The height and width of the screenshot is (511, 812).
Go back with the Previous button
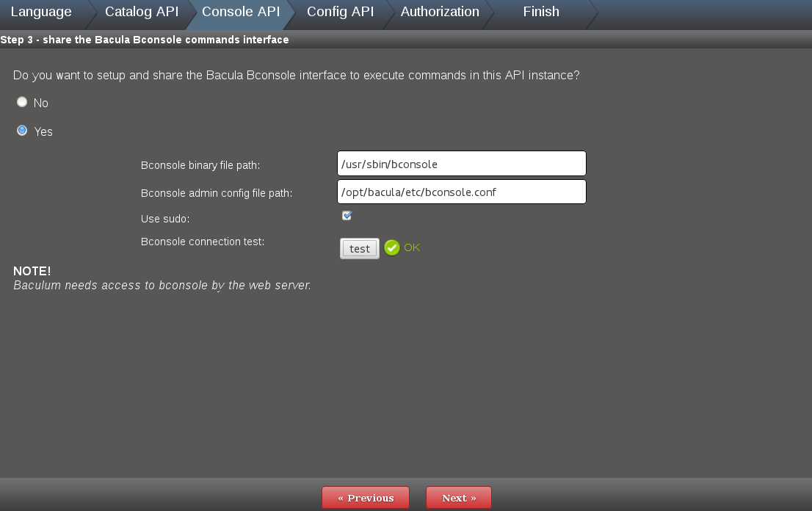[366, 498]
